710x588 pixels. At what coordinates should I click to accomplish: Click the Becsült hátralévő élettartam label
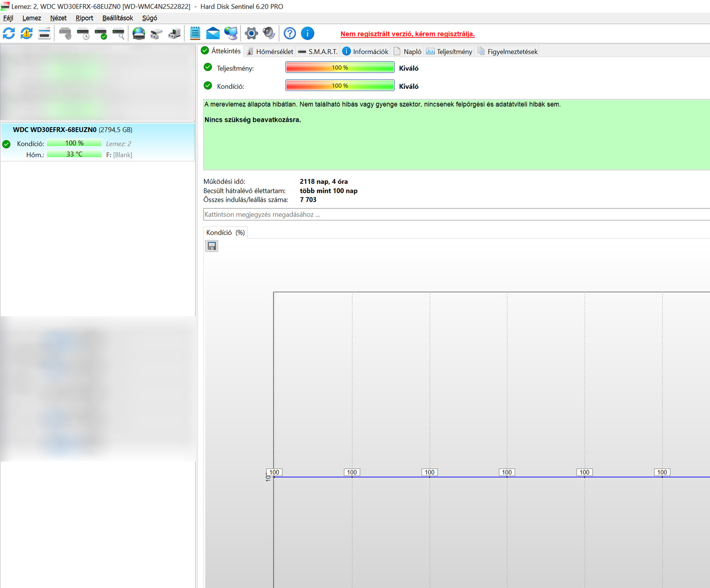(245, 190)
